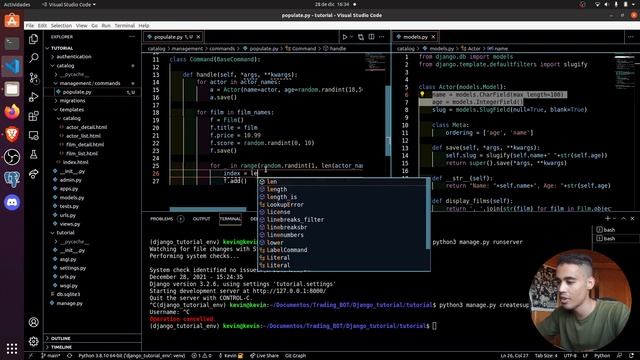This screenshot has height=360, width=640.
Task: Click the populate.py editor vertical scrollbar
Action: (388, 120)
